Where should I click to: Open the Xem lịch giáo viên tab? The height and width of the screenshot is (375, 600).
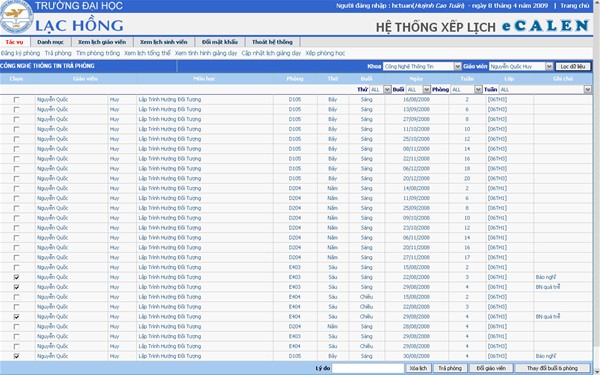pyautogui.click(x=102, y=42)
